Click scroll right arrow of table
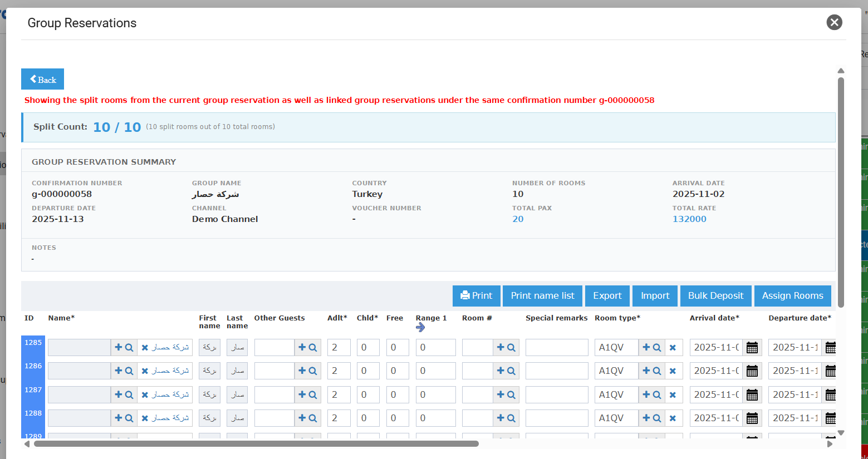This screenshot has height=459, width=868. click(x=830, y=444)
